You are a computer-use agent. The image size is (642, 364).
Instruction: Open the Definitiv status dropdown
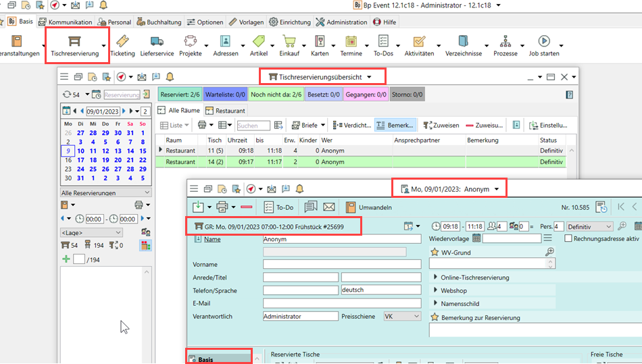590,226
